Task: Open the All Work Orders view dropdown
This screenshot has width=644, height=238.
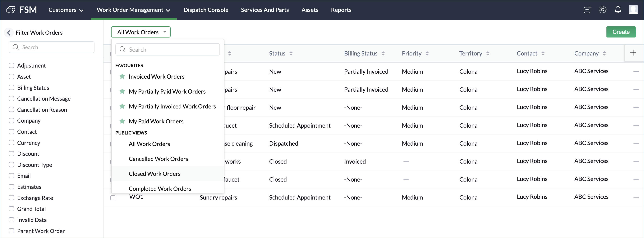Action: 141,32
